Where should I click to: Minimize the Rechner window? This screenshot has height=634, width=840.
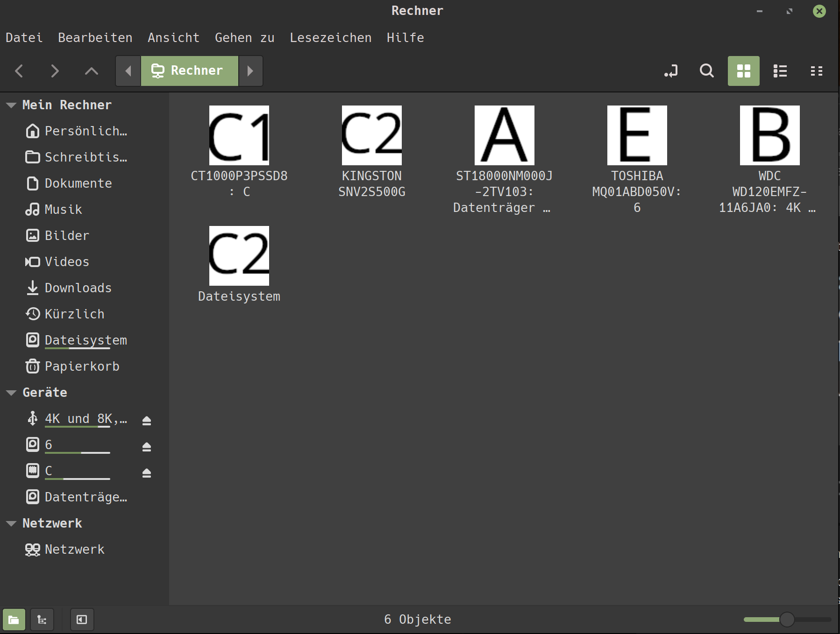[760, 11]
